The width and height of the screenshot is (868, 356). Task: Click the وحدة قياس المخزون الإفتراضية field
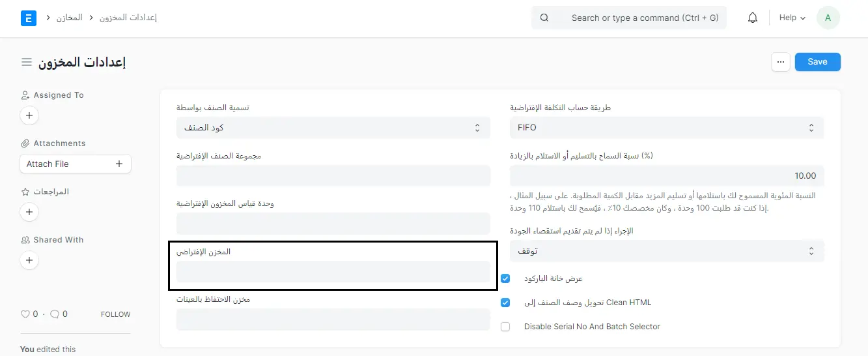[x=333, y=223]
